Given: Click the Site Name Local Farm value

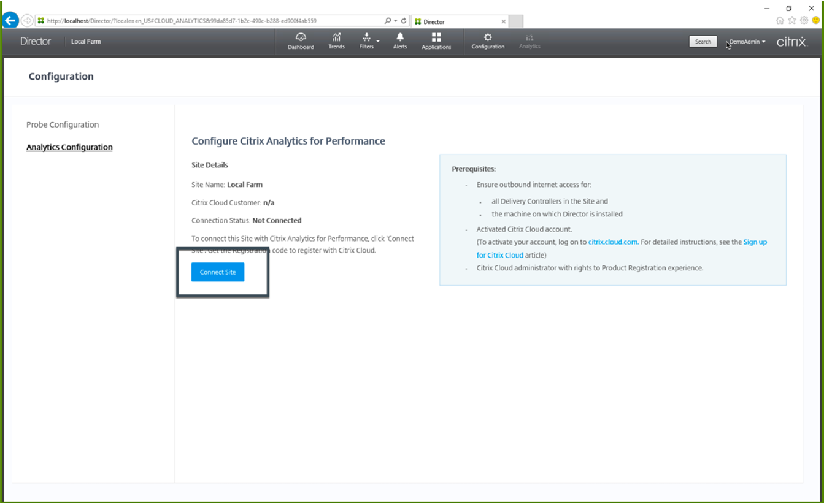Looking at the screenshot, I should coord(245,185).
